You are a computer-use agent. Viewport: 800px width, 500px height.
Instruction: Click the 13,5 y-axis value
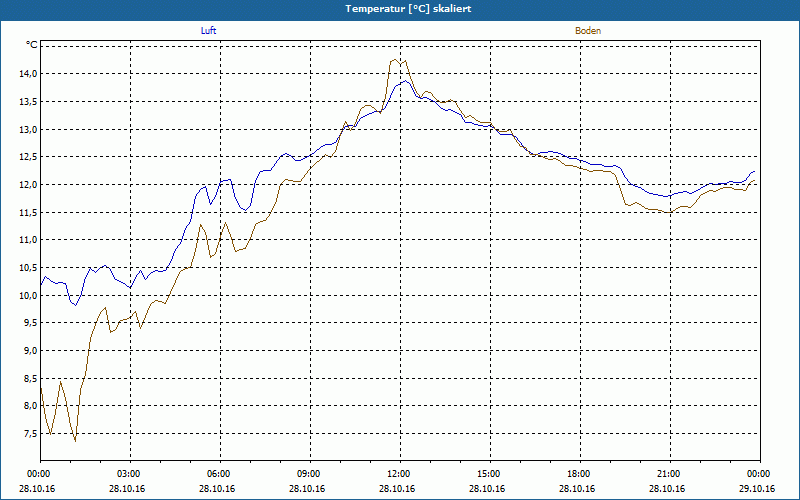(29, 102)
